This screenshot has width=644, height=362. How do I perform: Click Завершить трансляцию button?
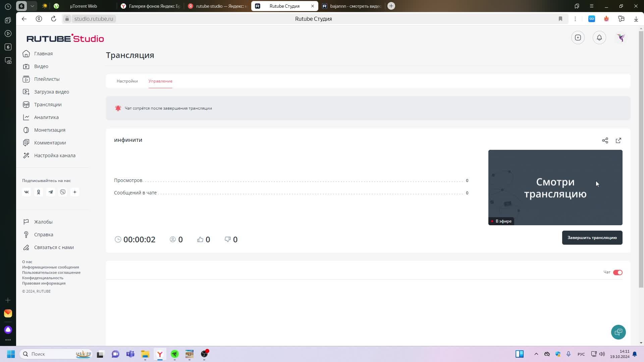point(592,238)
